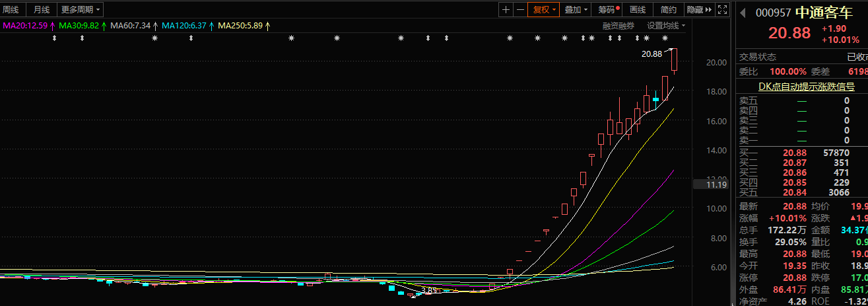The width and height of the screenshot is (868, 306).
Task: Click 换手 turnover value 29.05%
Action: click(791, 242)
